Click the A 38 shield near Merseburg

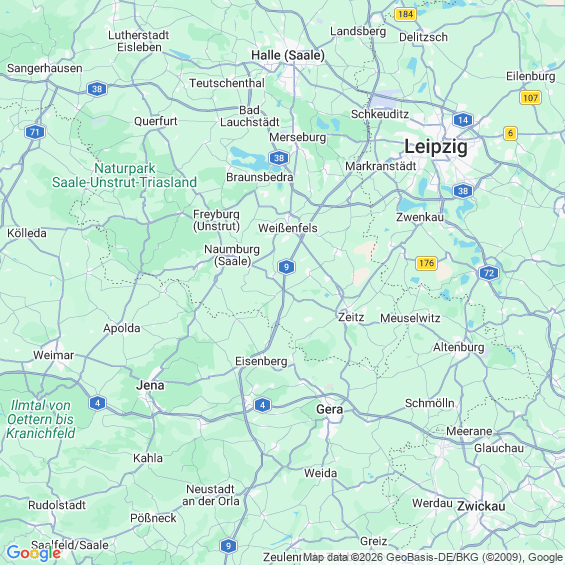point(279,158)
